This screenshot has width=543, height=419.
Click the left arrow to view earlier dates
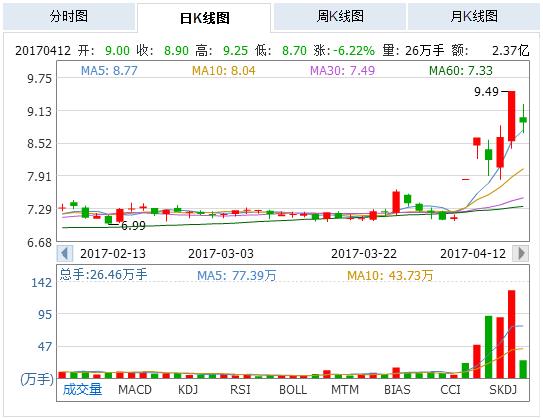click(65, 253)
